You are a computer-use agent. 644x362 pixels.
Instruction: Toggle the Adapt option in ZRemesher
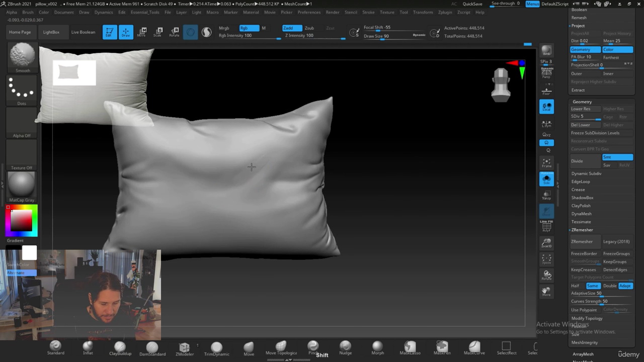click(625, 286)
